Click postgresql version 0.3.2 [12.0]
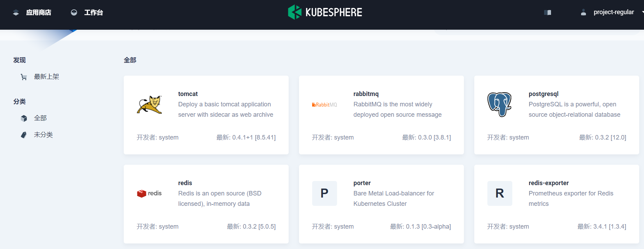 coord(603,137)
